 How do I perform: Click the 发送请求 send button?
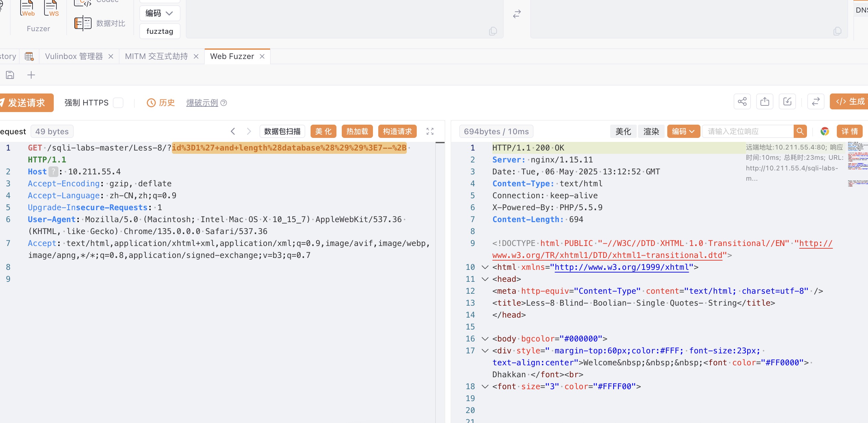[26, 103]
